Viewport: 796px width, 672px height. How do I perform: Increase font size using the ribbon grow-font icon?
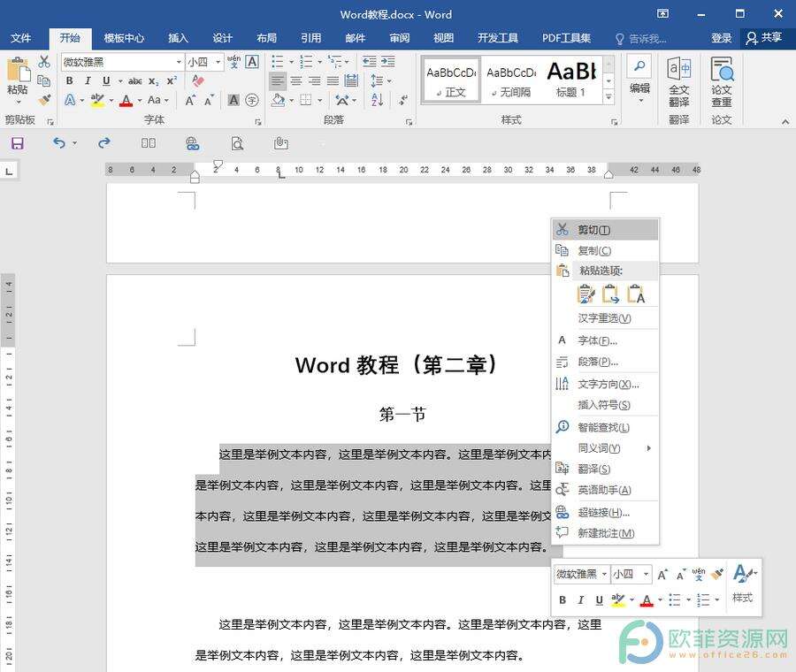(190, 100)
